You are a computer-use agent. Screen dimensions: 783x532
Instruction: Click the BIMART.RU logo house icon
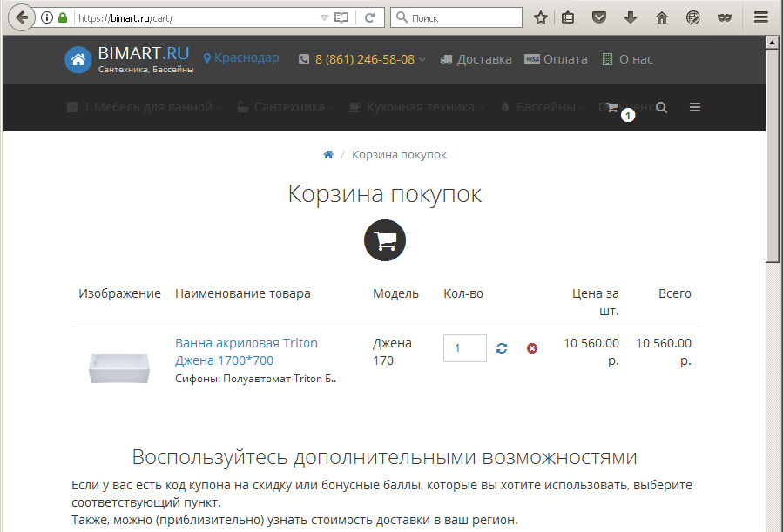78,60
